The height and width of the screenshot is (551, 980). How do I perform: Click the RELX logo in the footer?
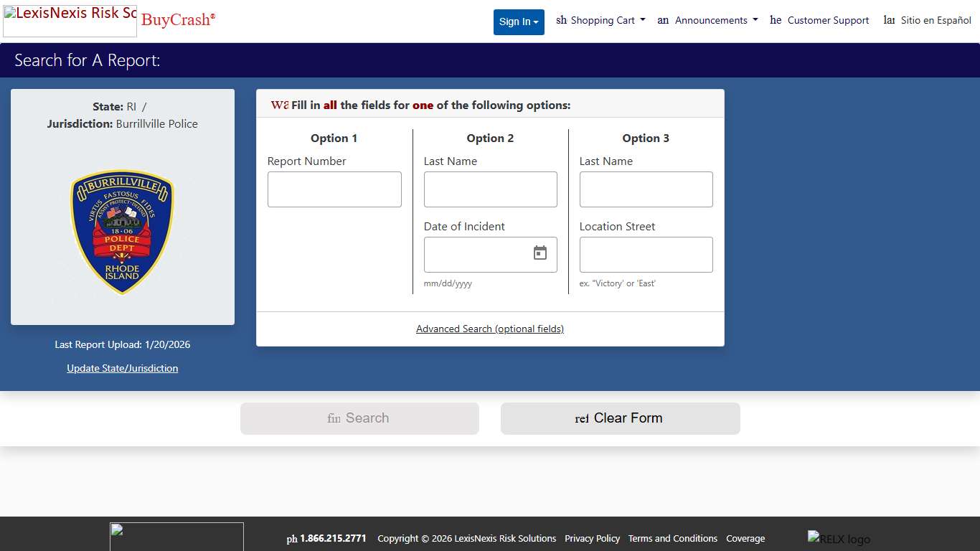[x=839, y=539]
